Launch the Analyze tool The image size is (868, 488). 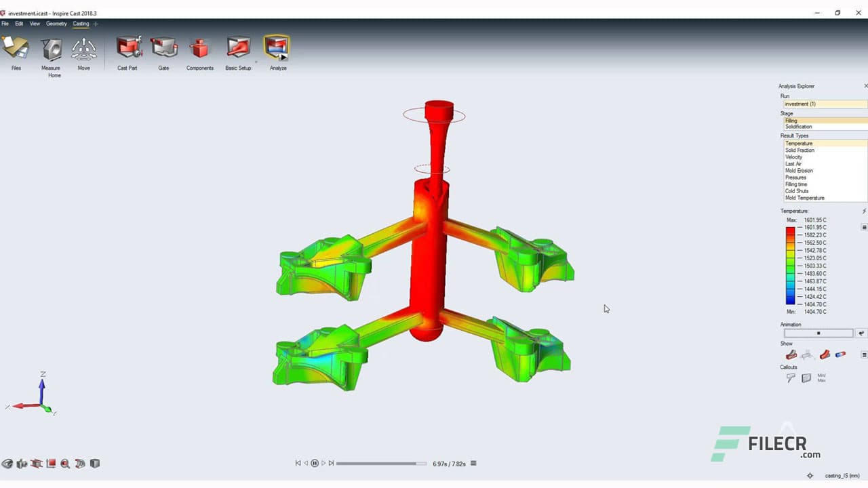(x=277, y=48)
